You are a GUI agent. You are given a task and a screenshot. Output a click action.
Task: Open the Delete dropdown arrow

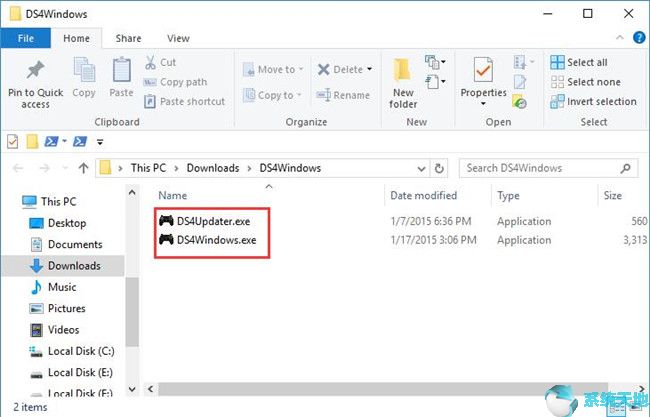point(369,70)
